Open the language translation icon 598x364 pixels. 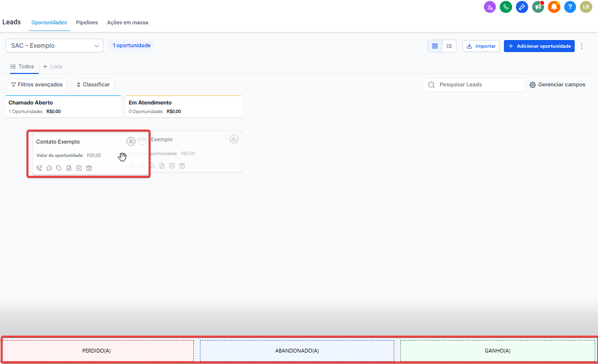[x=490, y=7]
